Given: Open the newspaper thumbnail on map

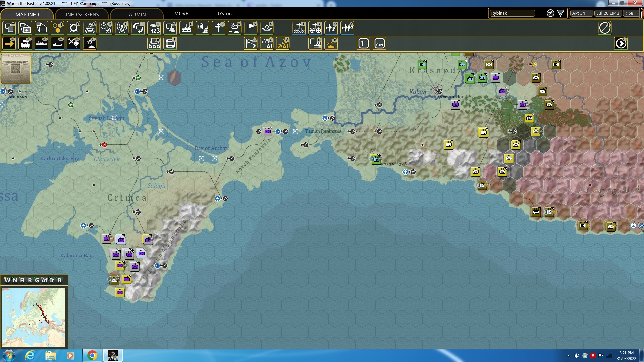Looking at the screenshot, I should coord(16,69).
